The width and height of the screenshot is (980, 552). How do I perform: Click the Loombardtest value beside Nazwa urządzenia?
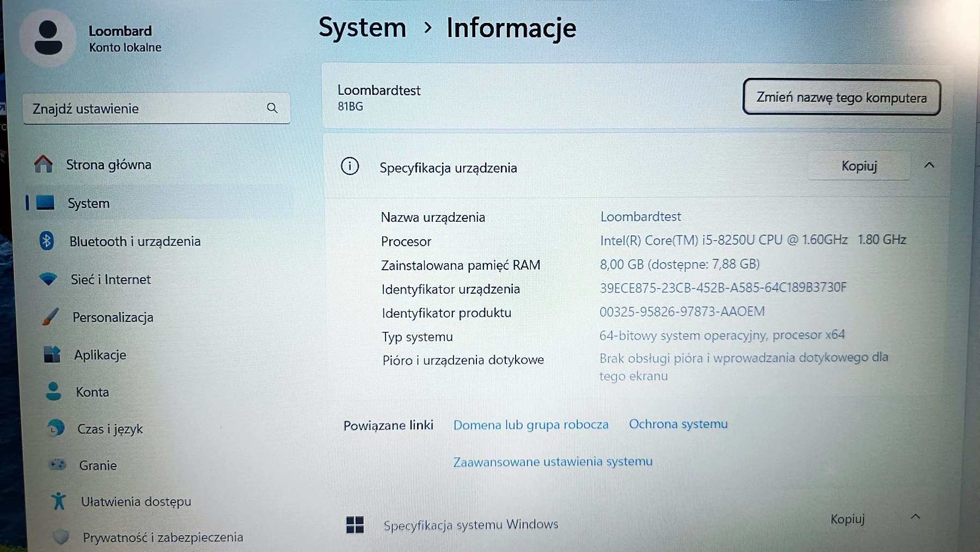coord(641,216)
